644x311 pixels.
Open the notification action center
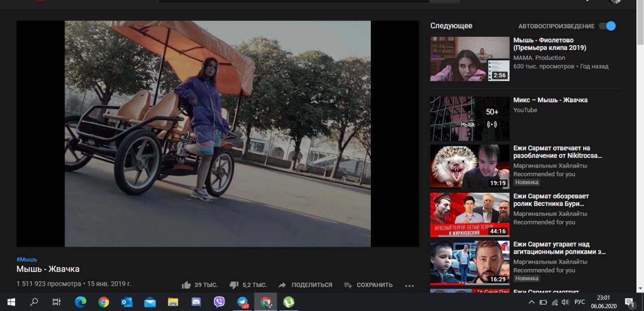pyautogui.click(x=629, y=302)
